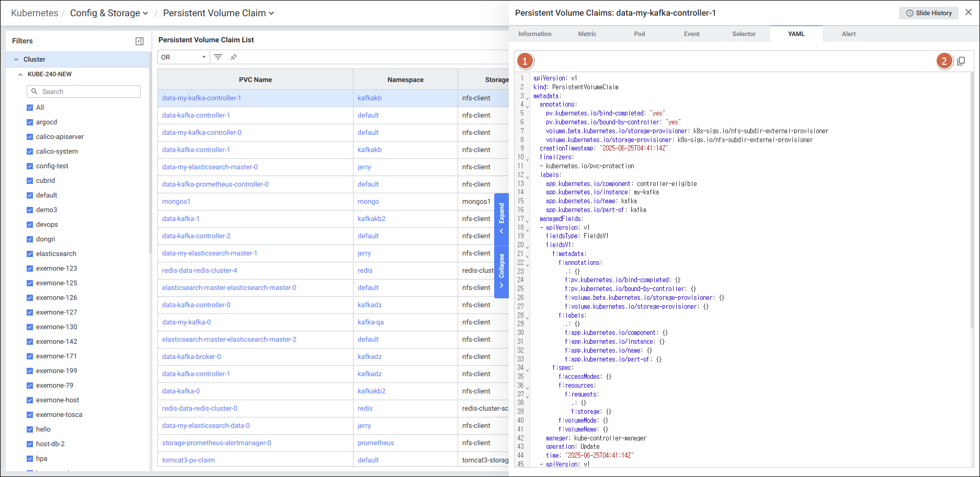Viewport: 980px width, 477px height.
Task: Open Slide History
Action: pos(929,13)
